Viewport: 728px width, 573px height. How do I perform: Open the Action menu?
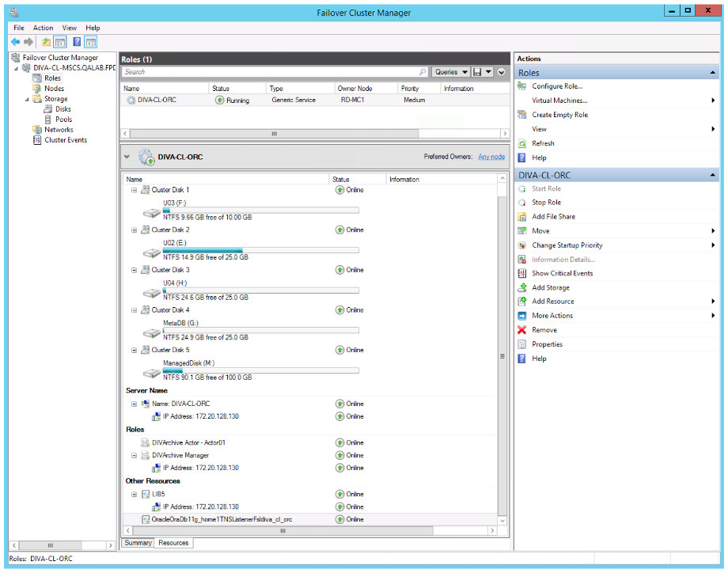(43, 28)
